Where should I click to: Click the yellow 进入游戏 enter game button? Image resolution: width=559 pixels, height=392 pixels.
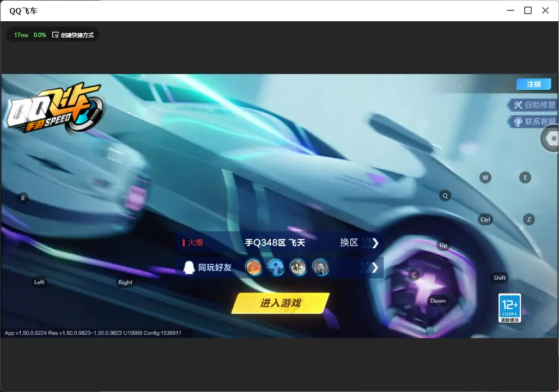point(281,303)
